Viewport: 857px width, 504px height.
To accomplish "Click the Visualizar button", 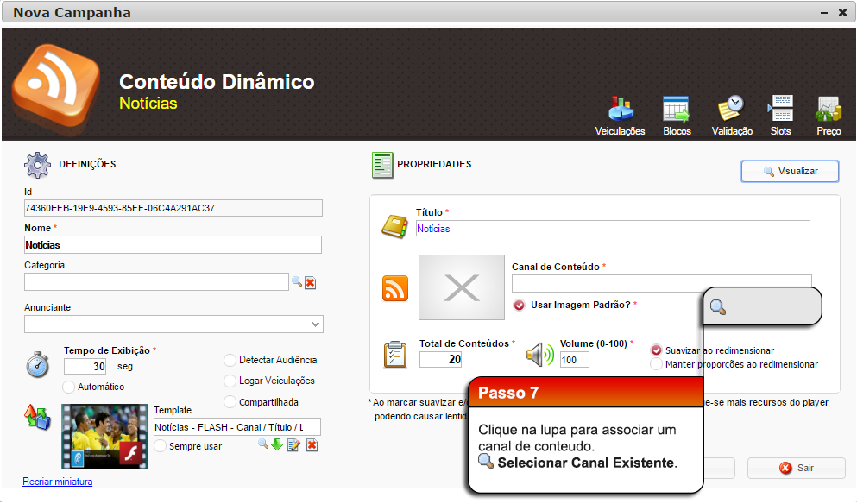I will pyautogui.click(x=790, y=172).
